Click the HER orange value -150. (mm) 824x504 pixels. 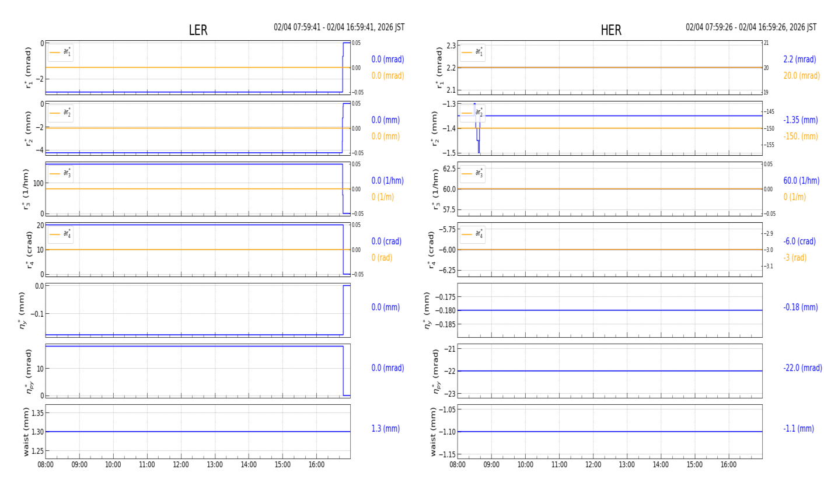pos(800,136)
